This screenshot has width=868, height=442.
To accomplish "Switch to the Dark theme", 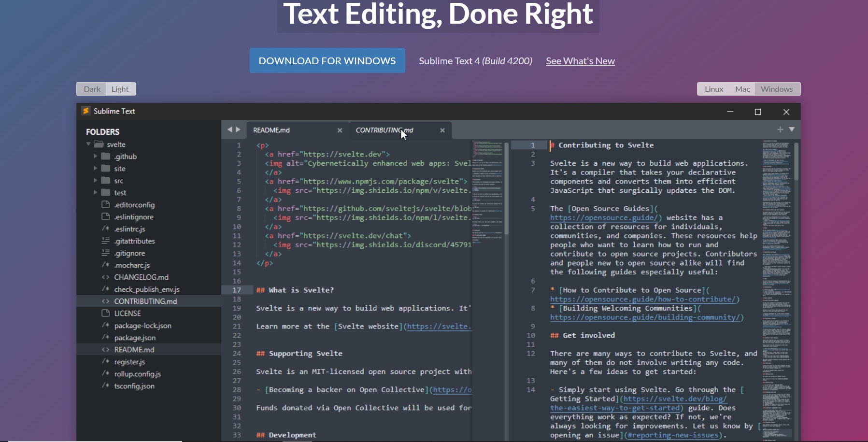I will point(92,89).
